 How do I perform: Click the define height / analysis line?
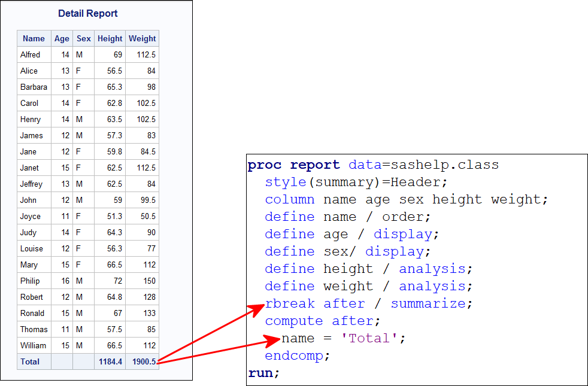(x=369, y=269)
